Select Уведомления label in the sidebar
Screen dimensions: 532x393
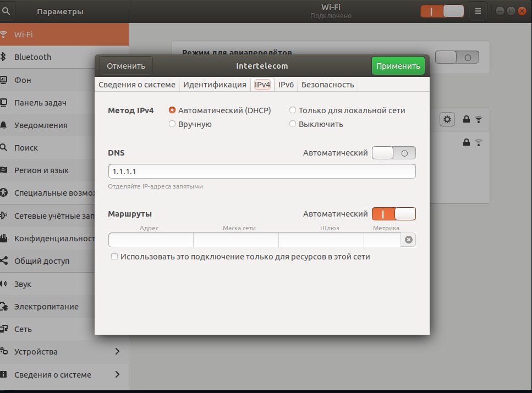[x=41, y=125]
